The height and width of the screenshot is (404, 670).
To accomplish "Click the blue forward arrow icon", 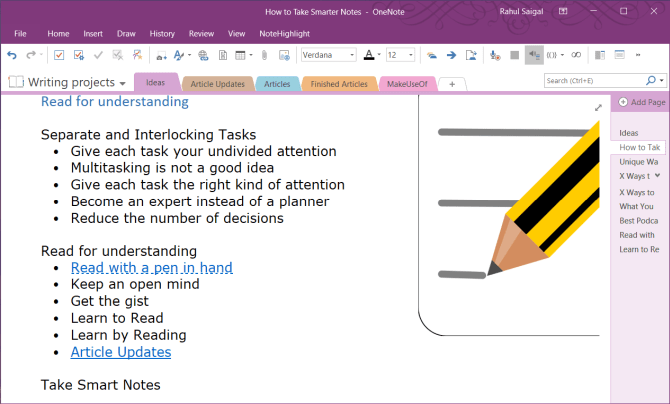I will pos(452,55).
